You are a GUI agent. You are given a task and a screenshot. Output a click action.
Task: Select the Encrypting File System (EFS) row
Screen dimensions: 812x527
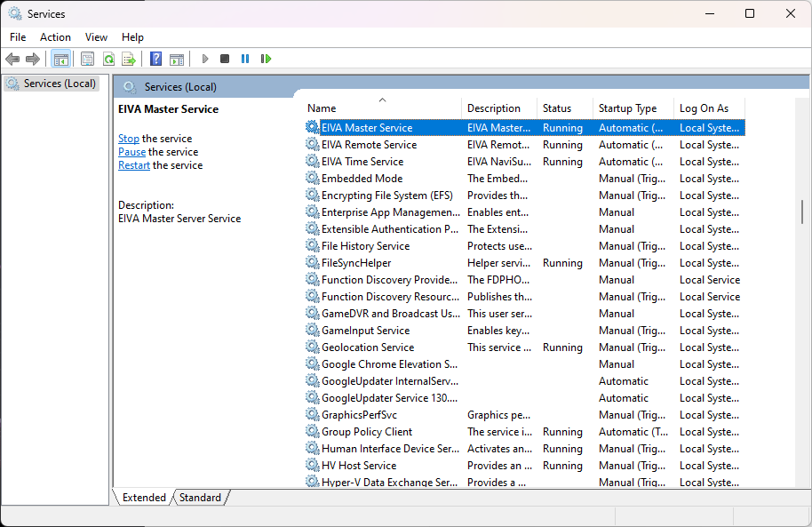tap(524, 196)
